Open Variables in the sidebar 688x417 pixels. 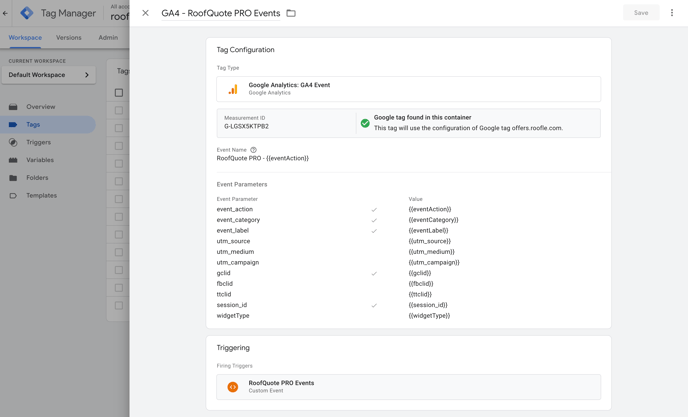tap(48, 160)
